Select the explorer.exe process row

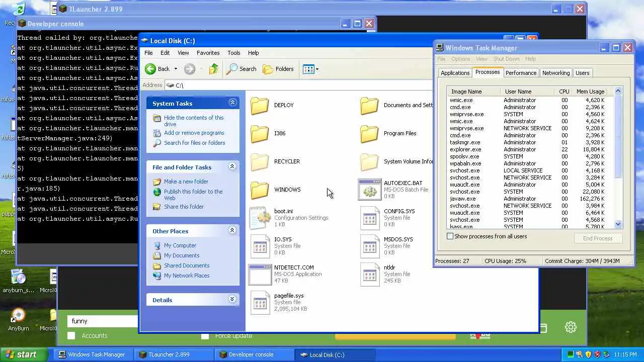point(530,149)
